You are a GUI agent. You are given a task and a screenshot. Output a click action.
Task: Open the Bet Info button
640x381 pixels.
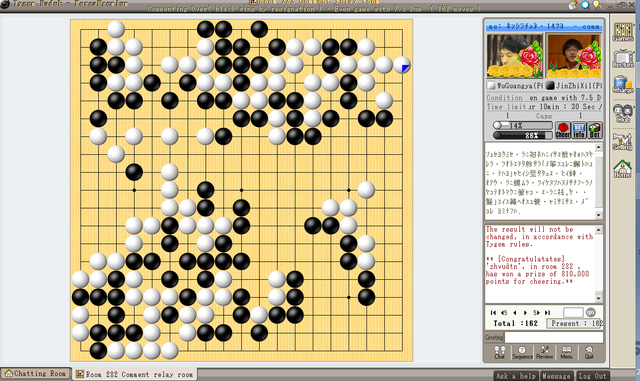click(x=579, y=130)
